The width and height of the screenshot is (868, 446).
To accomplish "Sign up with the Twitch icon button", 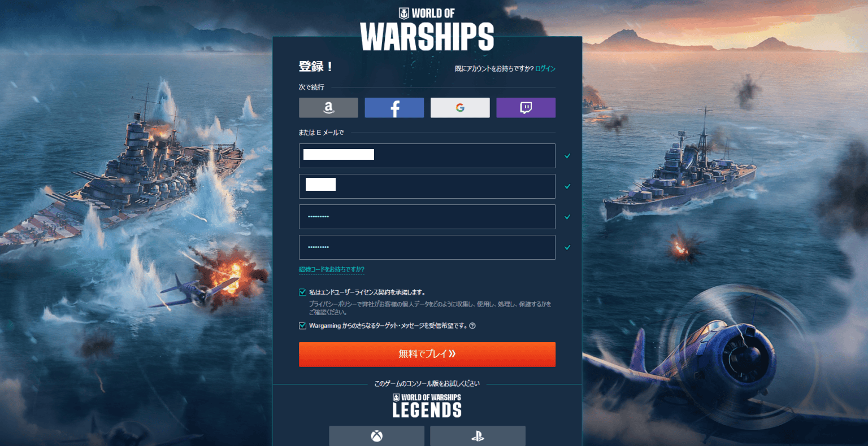I will [526, 108].
